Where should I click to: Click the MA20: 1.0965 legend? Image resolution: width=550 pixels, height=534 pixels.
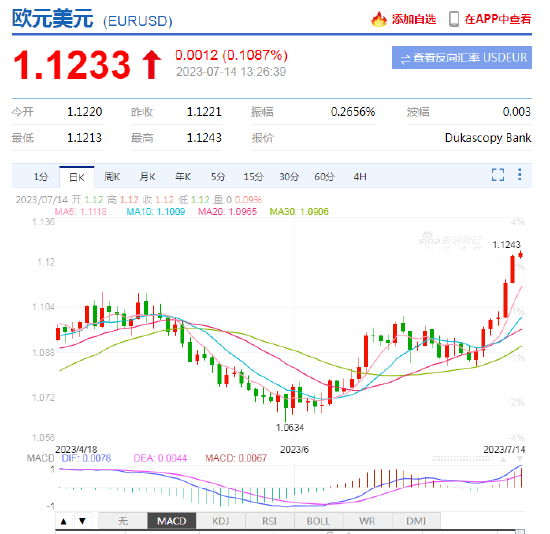pos(227,212)
